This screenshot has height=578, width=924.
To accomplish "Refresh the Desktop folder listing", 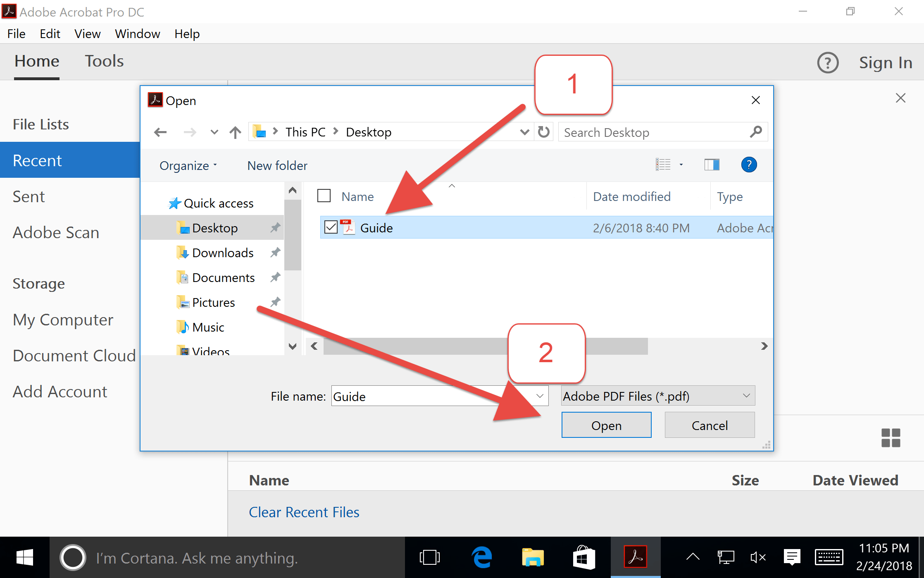I will point(544,132).
